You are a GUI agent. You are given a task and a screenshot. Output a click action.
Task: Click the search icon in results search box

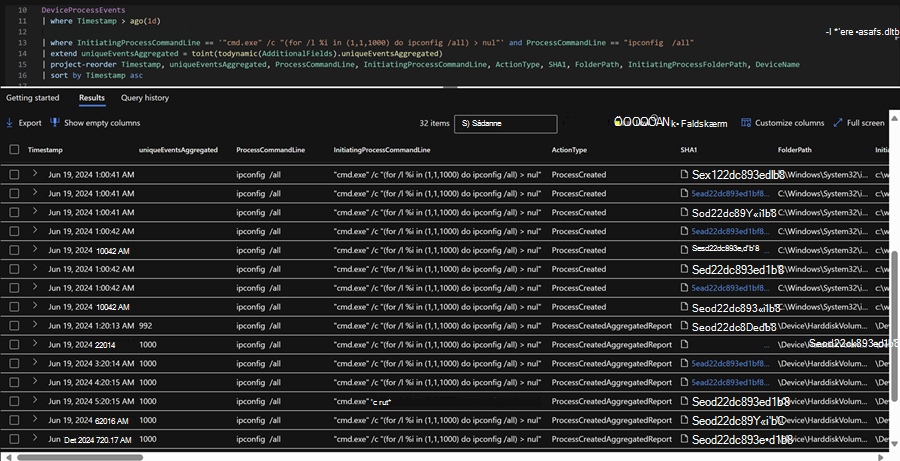[465, 124]
